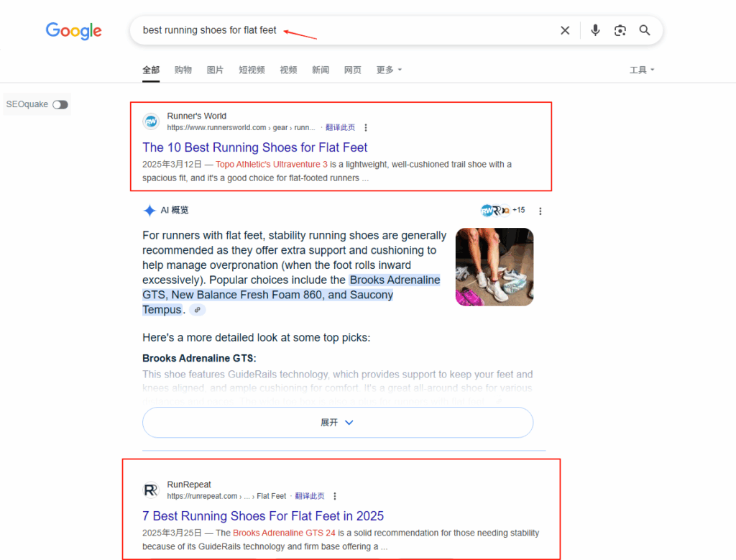Image resolution: width=736 pixels, height=560 pixels.
Task: Click the AI overview running shoes photo
Action: click(494, 267)
